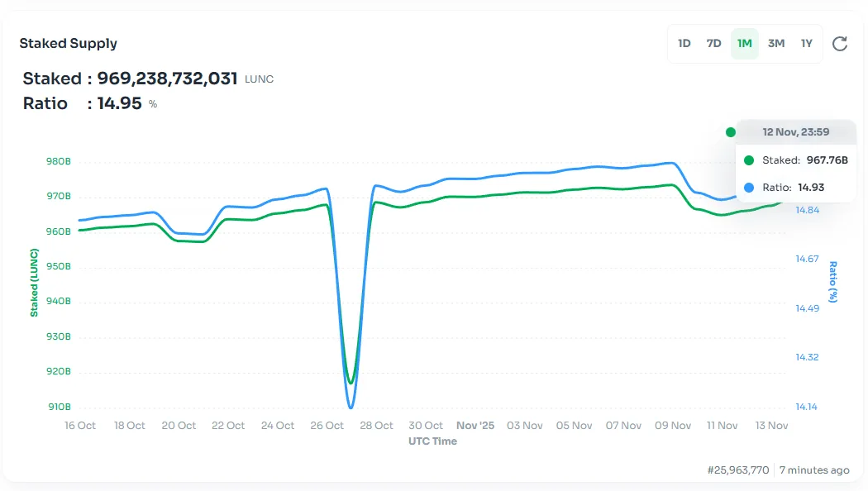Select the 7D time range
The height and width of the screenshot is (491, 868).
(x=714, y=44)
